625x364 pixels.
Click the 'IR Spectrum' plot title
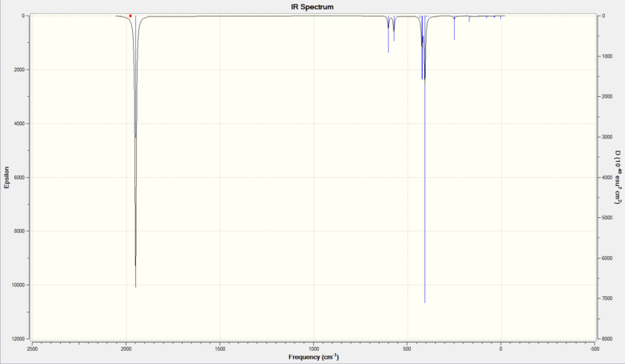click(312, 7)
